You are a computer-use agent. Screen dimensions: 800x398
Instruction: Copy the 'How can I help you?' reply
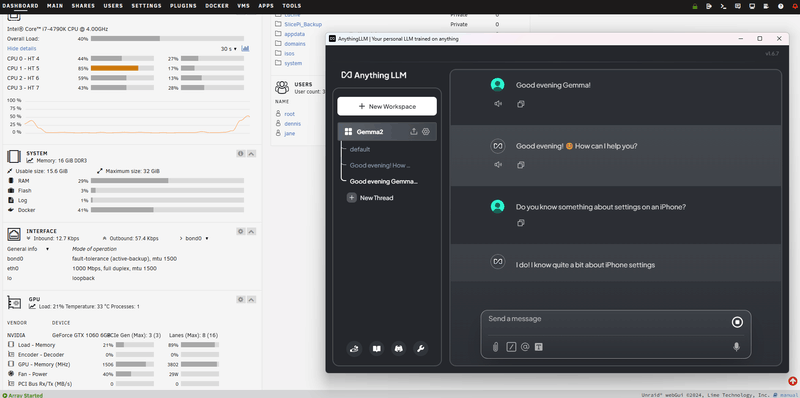tap(521, 165)
